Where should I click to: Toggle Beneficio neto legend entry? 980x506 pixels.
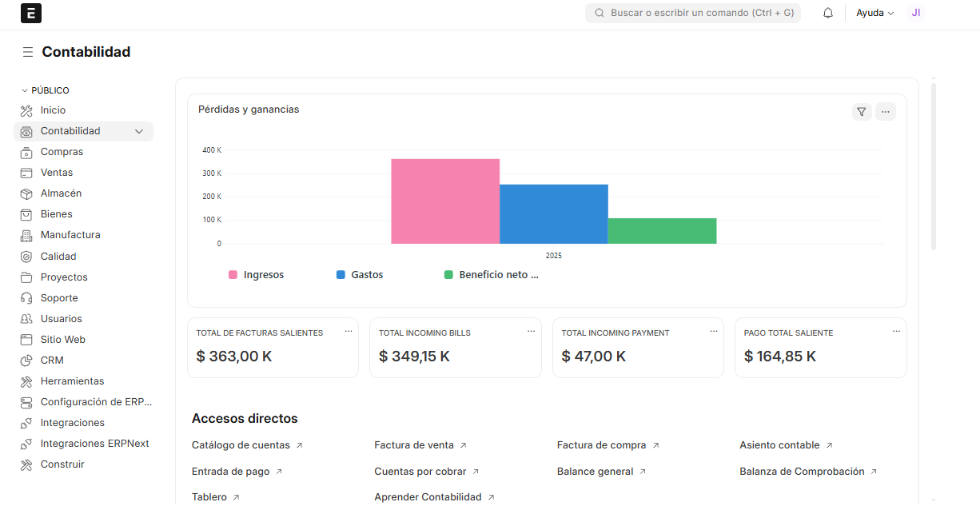tap(492, 275)
